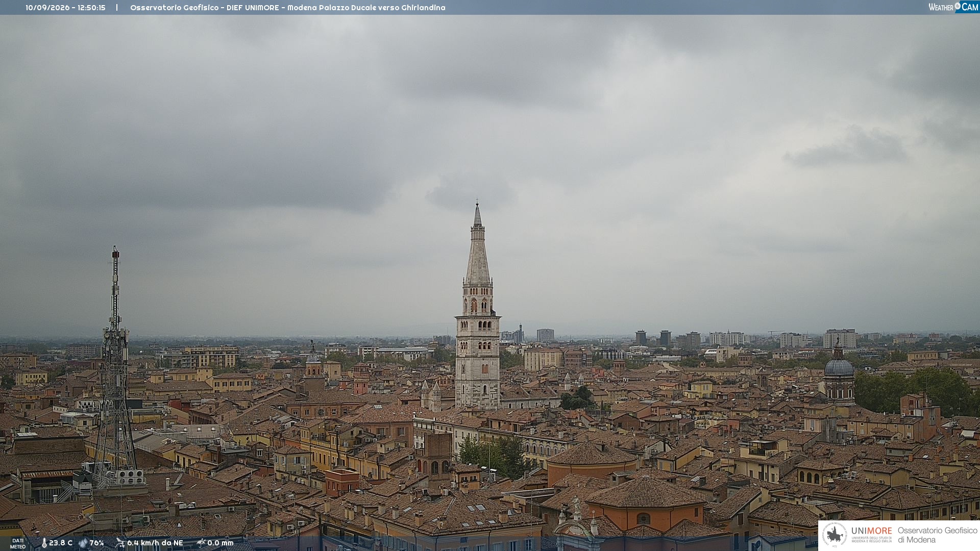This screenshot has width=980, height=551.
Task: Click the humidity water drops icon
Action: [83, 543]
